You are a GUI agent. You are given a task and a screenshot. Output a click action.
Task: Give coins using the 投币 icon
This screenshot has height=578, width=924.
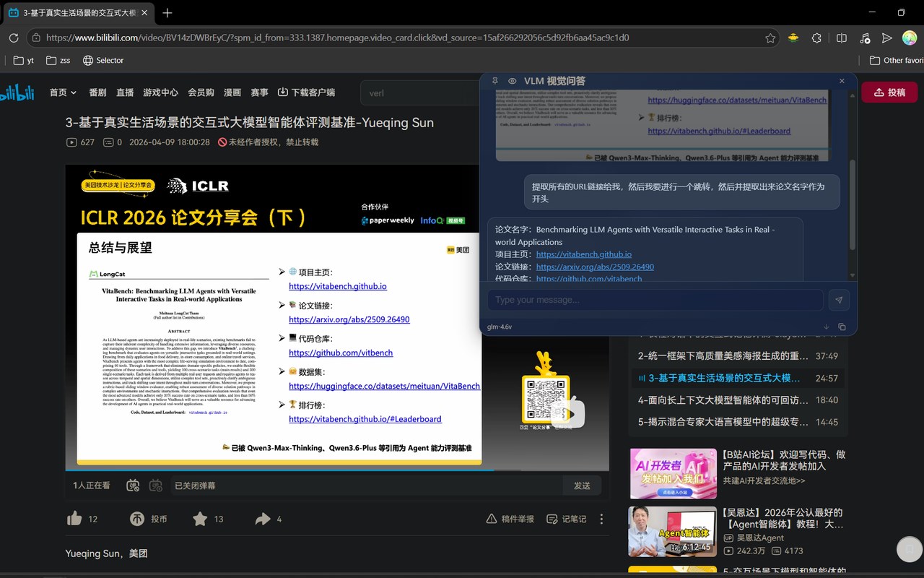(x=137, y=519)
